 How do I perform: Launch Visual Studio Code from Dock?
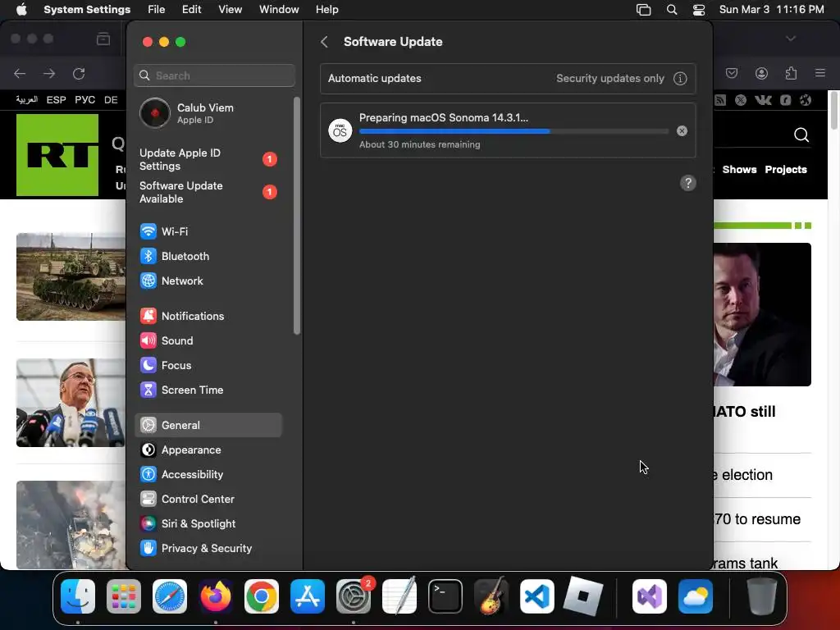536,596
